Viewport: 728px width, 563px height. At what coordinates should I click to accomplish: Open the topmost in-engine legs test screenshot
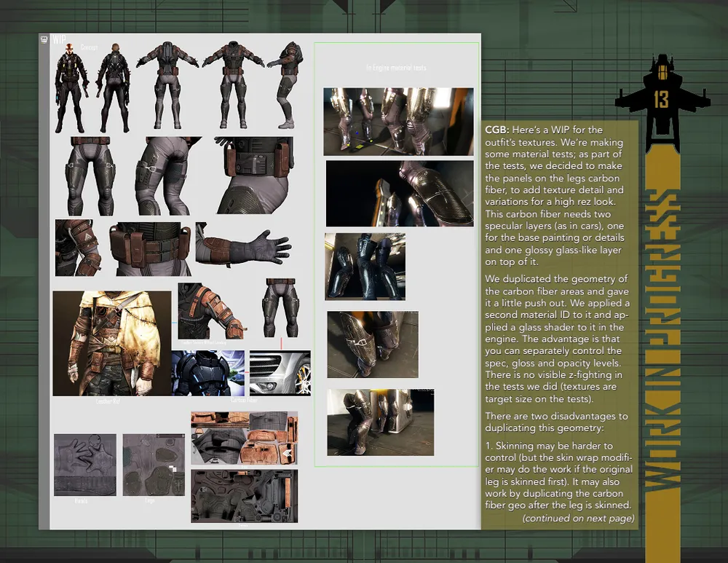pos(397,122)
